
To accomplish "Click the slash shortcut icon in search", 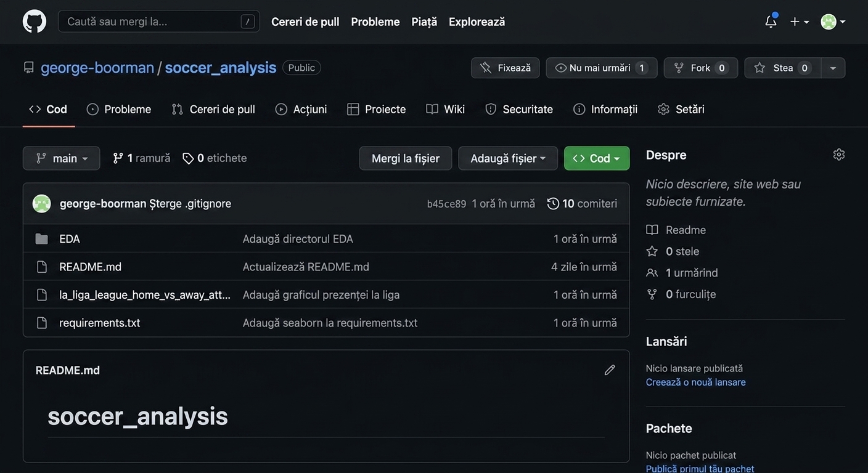I will click(247, 22).
